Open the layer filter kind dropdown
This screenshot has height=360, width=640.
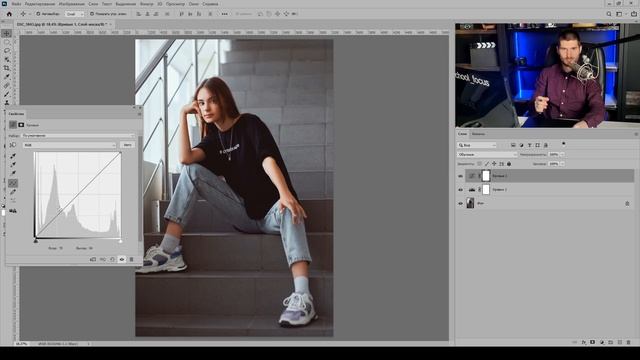click(477, 145)
